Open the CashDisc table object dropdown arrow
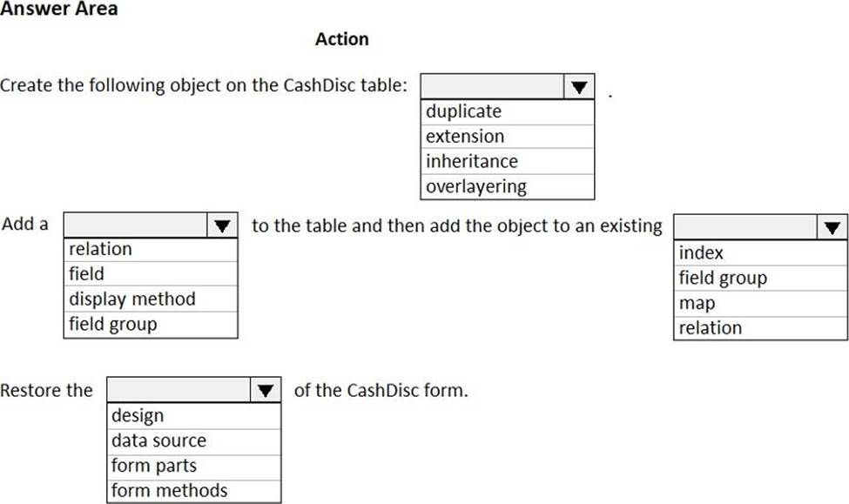The width and height of the screenshot is (849, 504). coord(579,87)
